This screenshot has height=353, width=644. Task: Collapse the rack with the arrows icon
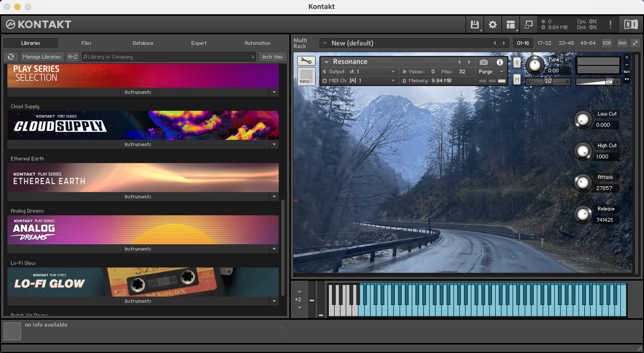pos(635,43)
